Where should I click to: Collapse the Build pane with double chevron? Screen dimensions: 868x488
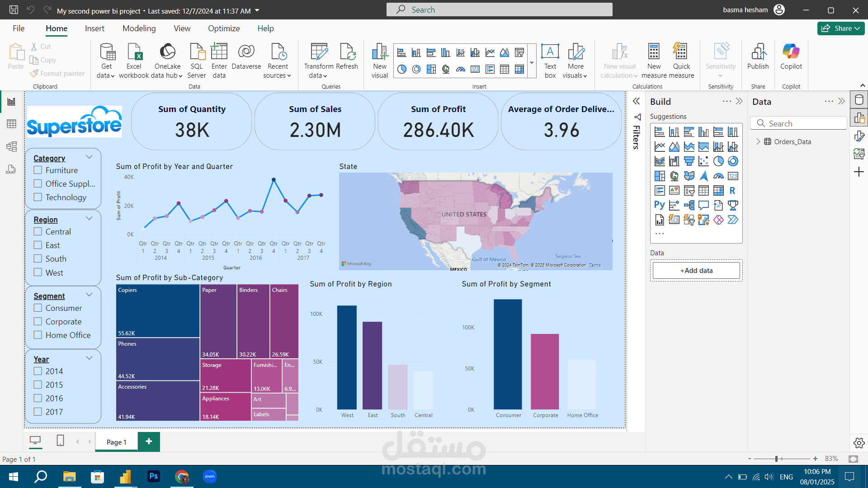(739, 101)
